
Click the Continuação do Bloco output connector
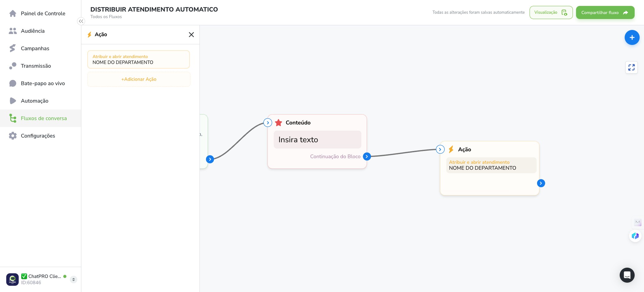coord(367,156)
